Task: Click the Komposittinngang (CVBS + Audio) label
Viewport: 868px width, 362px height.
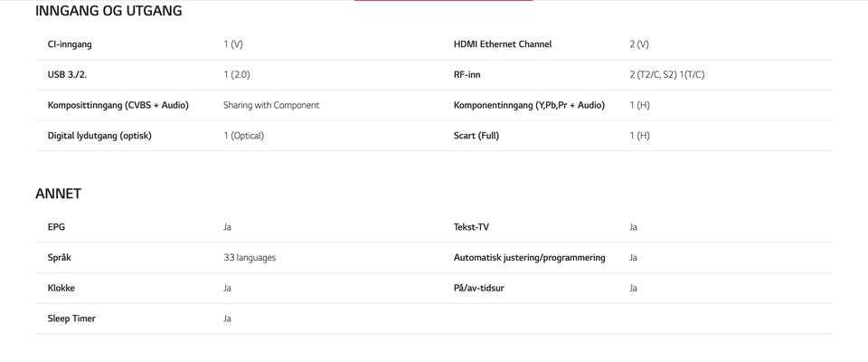Action: pos(118,105)
